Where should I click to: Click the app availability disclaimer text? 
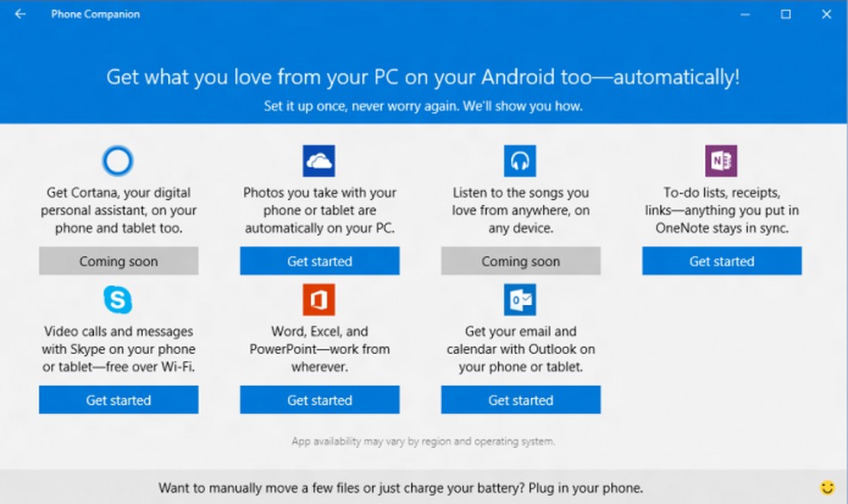pyautogui.click(x=424, y=440)
